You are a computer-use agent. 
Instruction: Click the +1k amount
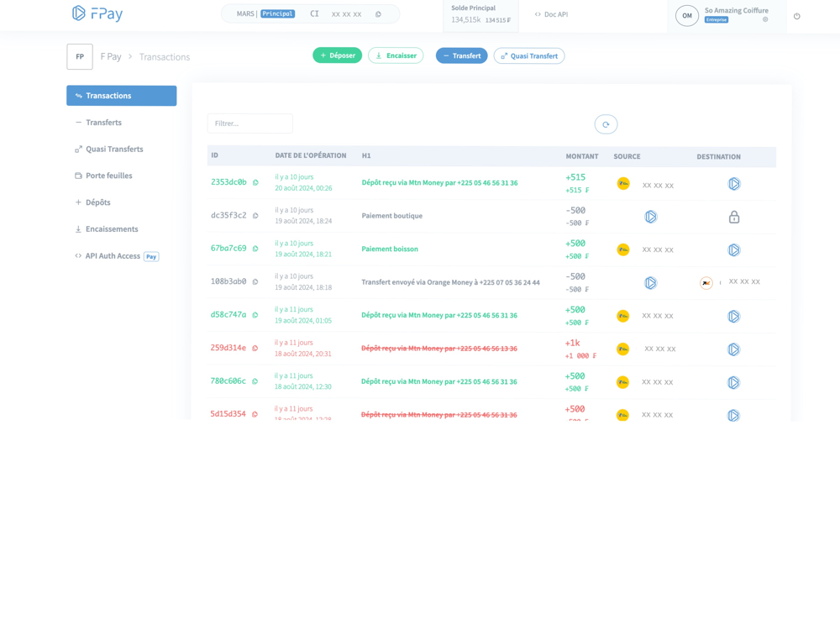point(573,343)
